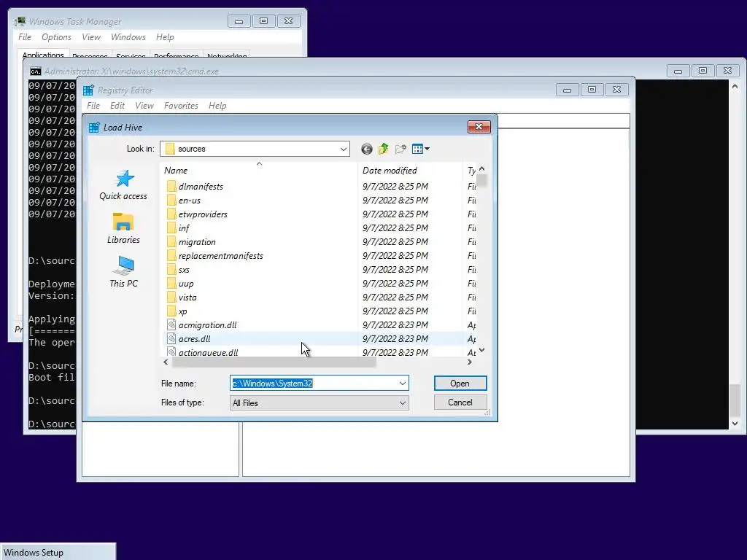Expand the File name combo box arrow
The width and height of the screenshot is (747, 560).
403,384
